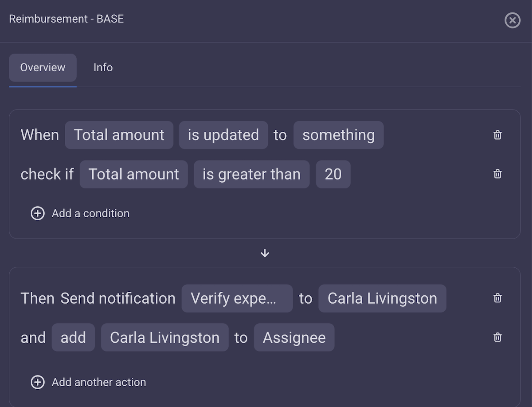Open the "Total amount" trigger field selector
The height and width of the screenshot is (407, 532).
pos(119,135)
